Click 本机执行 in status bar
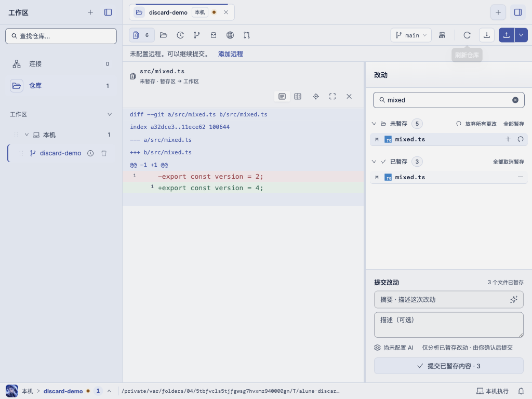The width and height of the screenshot is (532, 399). (493, 391)
